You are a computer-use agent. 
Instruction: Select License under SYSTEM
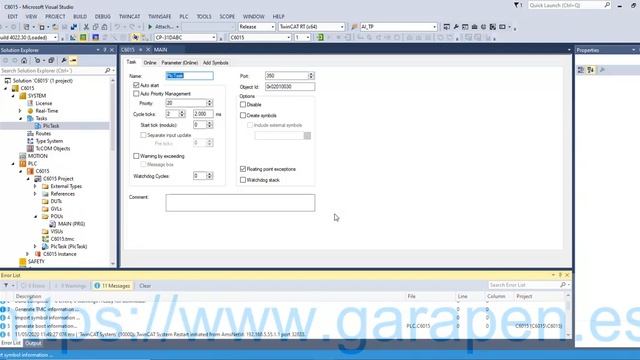click(x=44, y=103)
